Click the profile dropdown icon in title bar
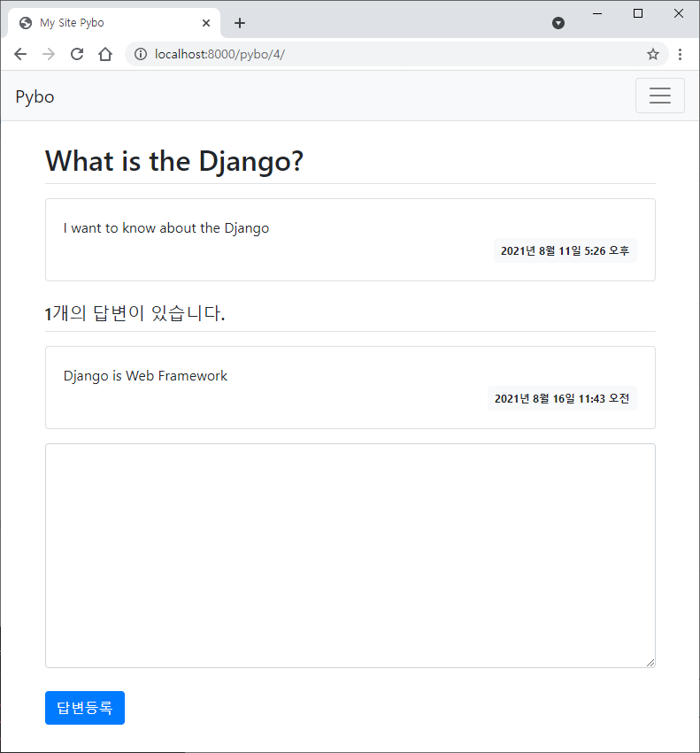Screen dimensions: 700x753 [558, 23]
